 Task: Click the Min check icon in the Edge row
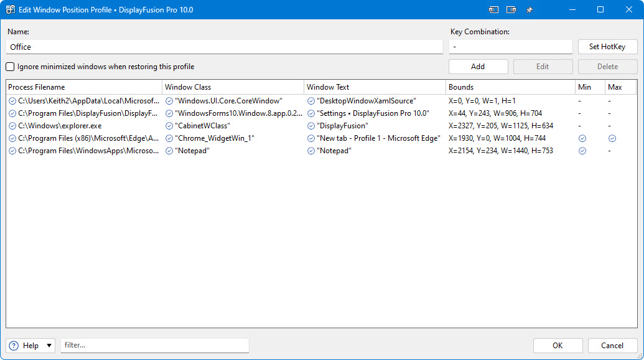582,138
